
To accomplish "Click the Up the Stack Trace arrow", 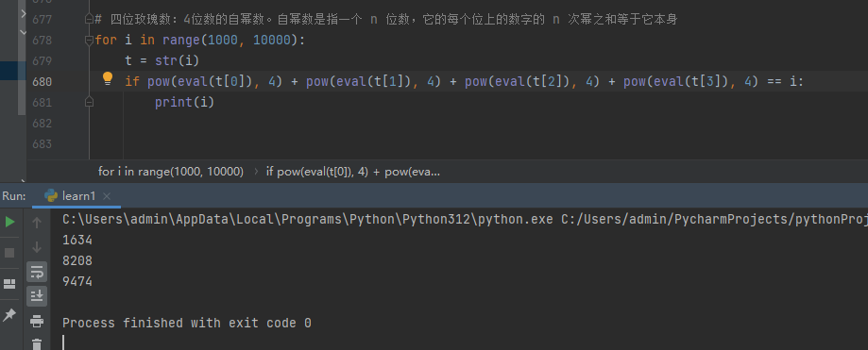I will pyautogui.click(x=37, y=223).
